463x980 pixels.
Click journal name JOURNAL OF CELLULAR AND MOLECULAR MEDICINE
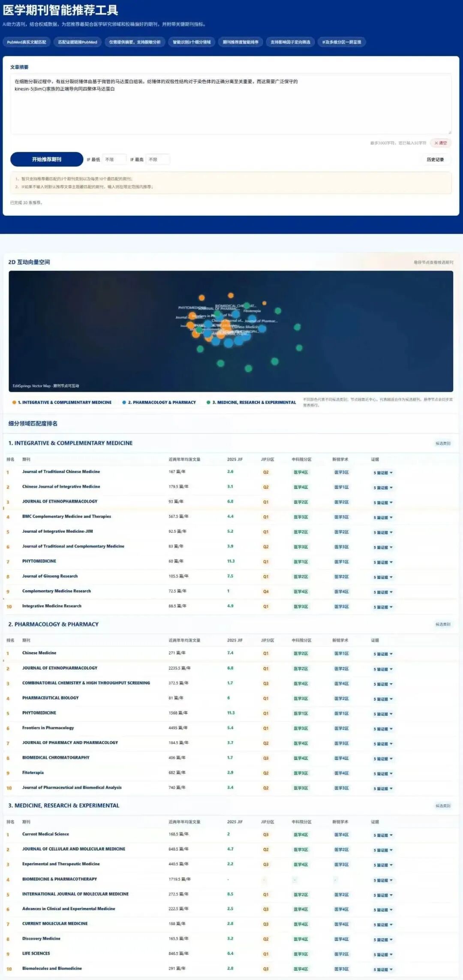[74, 849]
